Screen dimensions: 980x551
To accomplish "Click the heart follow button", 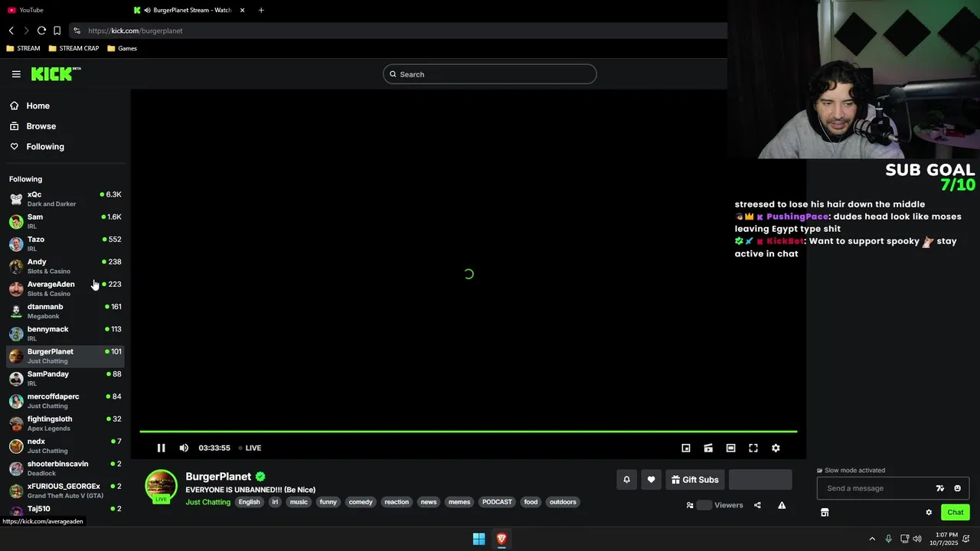I will (651, 480).
